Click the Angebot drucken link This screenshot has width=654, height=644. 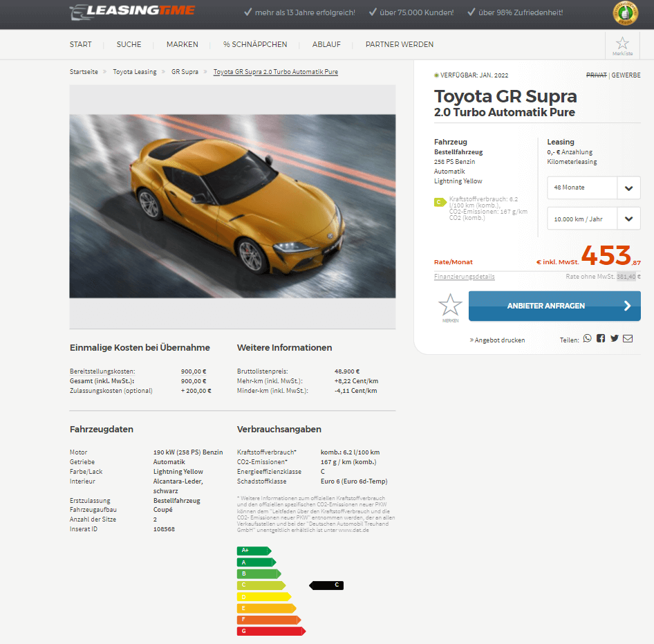point(497,340)
